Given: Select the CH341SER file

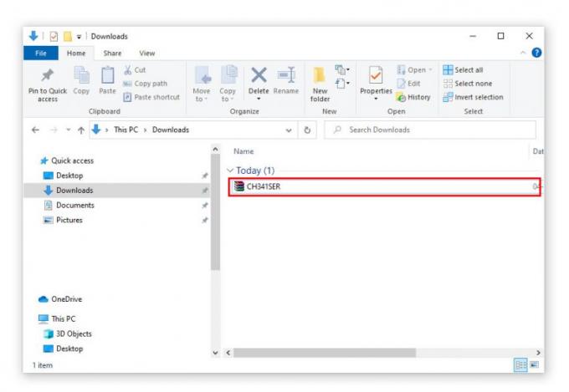Looking at the screenshot, I should click(263, 186).
